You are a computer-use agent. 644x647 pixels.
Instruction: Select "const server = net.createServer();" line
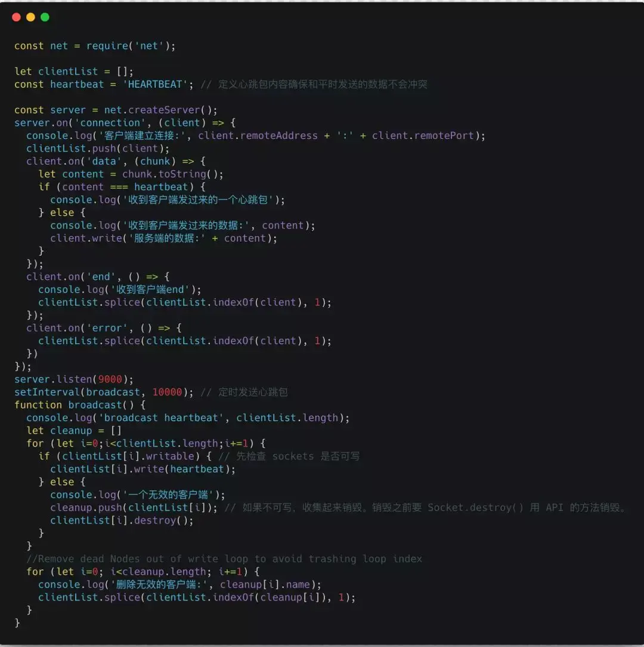click(x=116, y=110)
